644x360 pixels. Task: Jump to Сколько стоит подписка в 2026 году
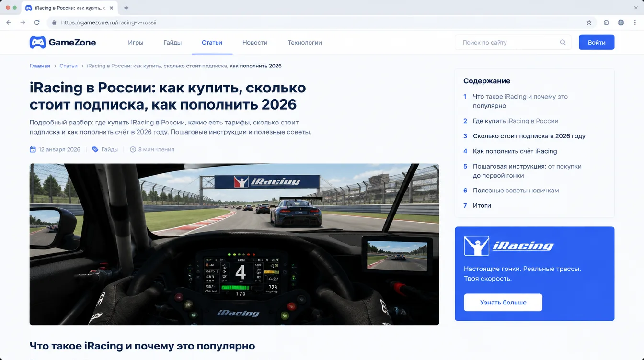529,136
